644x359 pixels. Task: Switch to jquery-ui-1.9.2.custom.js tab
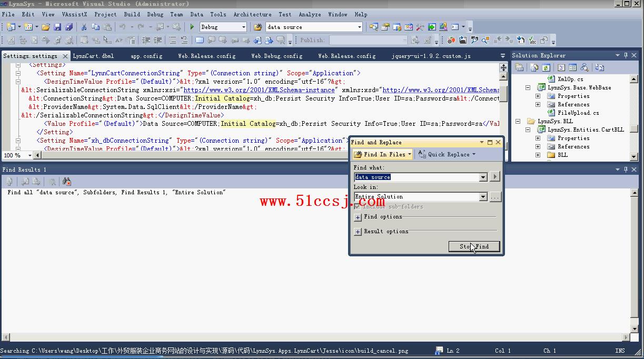[x=431, y=56]
